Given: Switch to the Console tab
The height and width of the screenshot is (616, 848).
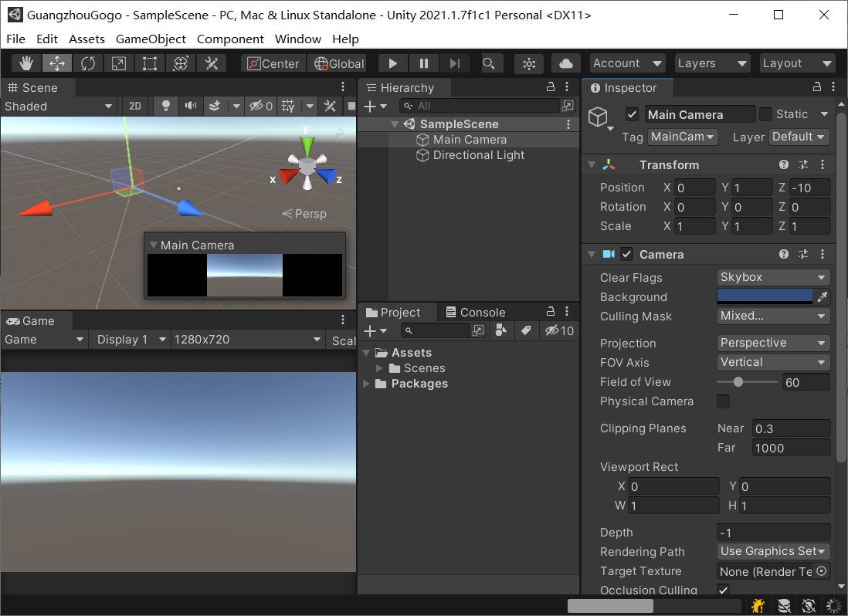Looking at the screenshot, I should (x=476, y=313).
